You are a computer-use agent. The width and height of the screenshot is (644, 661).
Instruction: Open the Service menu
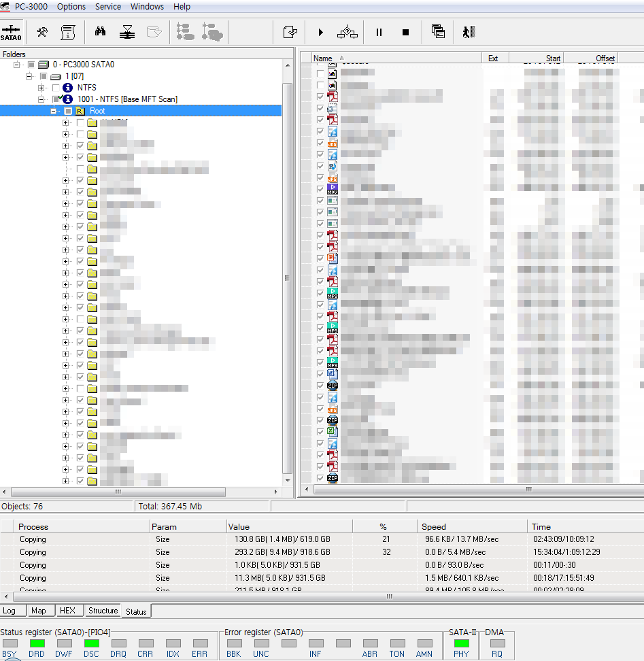(107, 7)
